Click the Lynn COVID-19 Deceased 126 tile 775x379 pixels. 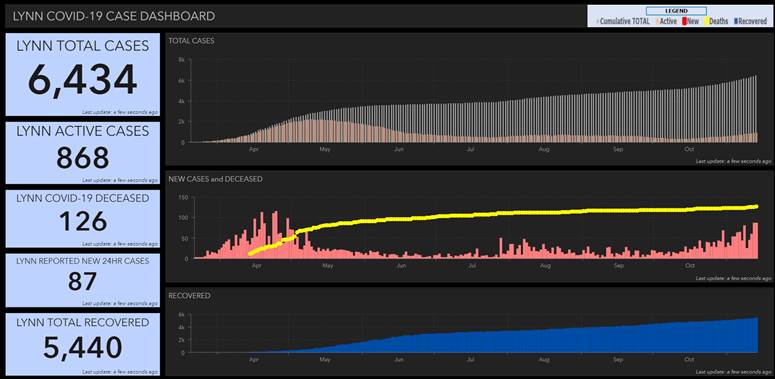pos(83,218)
